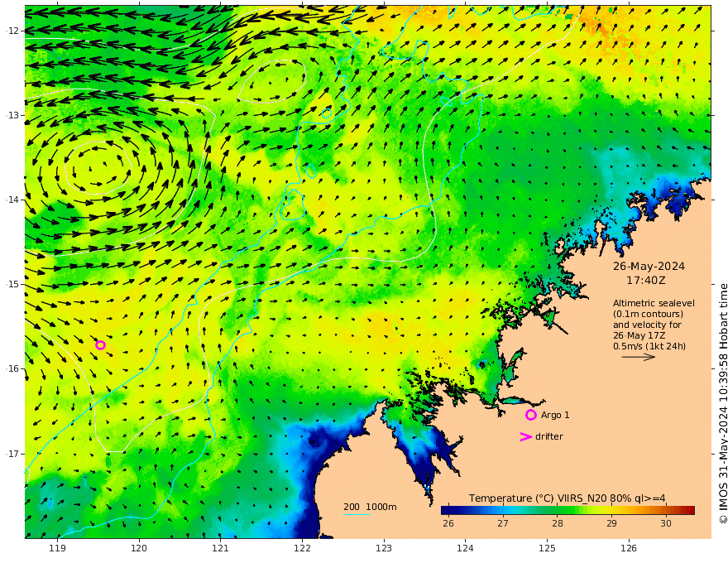Click the latitude axis label -14
Image resolution: width=728 pixels, height=563 pixels.
[x=12, y=200]
